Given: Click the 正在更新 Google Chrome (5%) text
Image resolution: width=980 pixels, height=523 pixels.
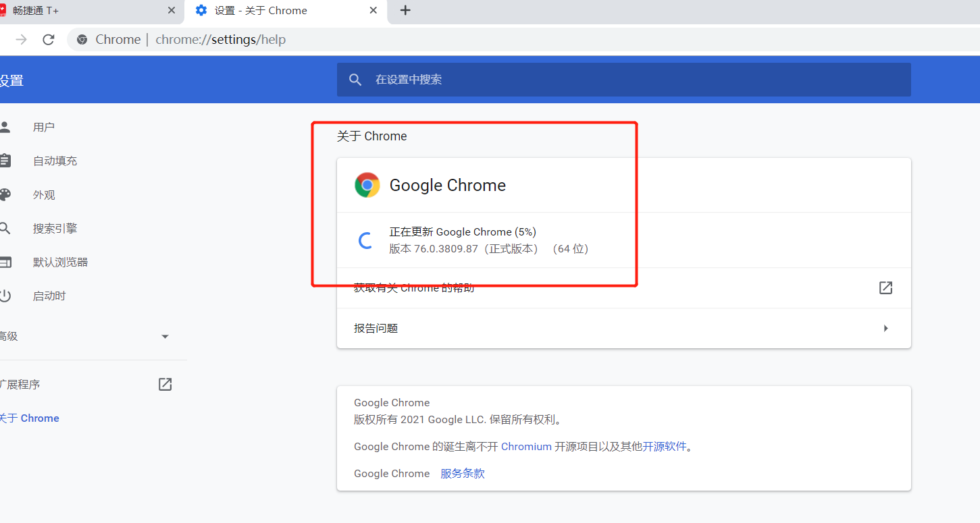Looking at the screenshot, I should point(463,232).
